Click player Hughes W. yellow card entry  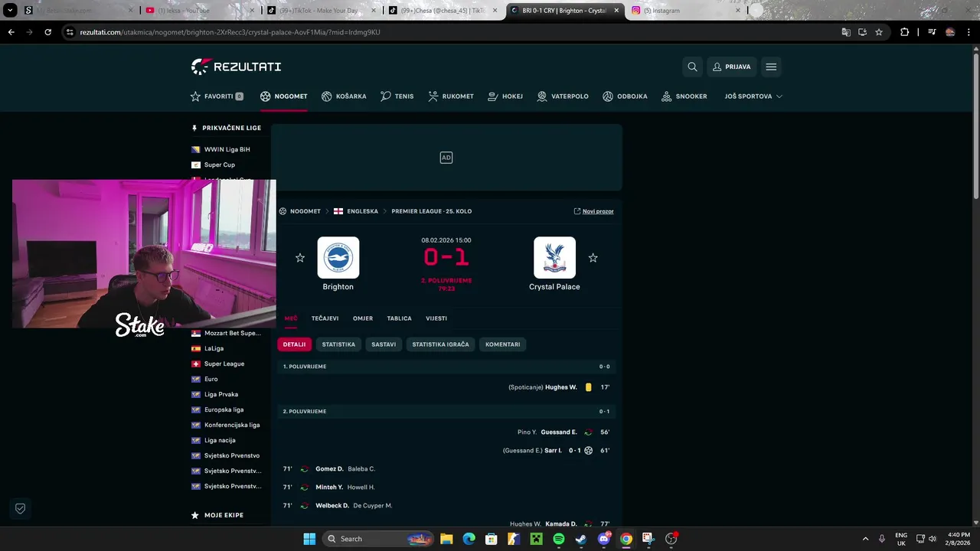click(x=561, y=387)
